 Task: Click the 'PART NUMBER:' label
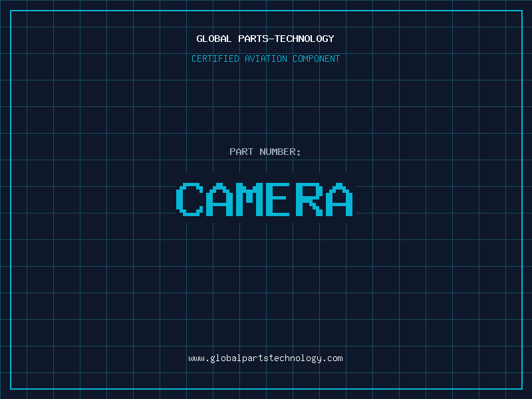265,152
